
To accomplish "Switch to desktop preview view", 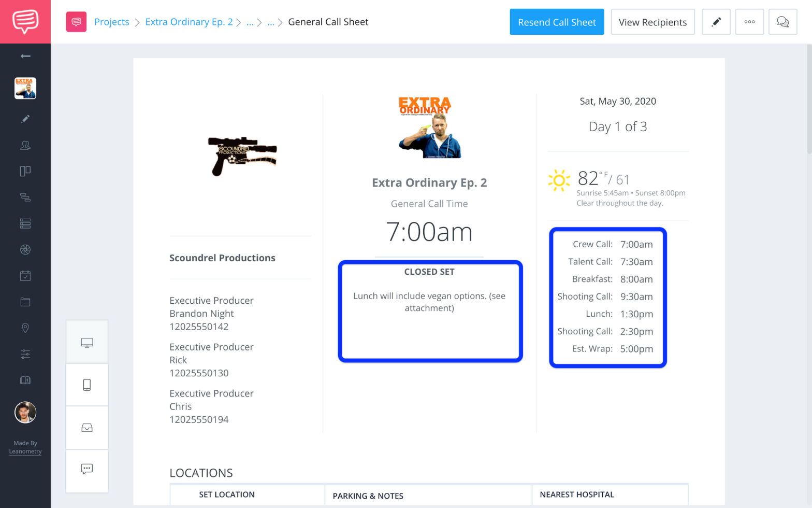I will (87, 343).
